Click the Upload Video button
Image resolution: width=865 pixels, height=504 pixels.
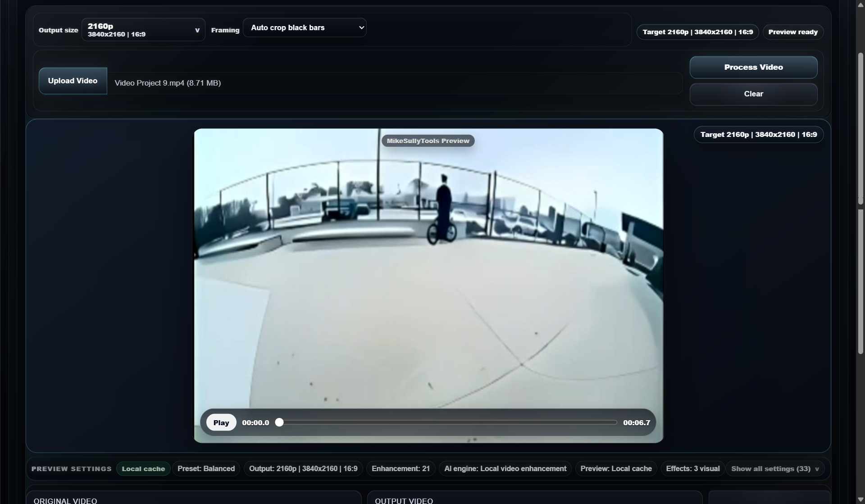coord(73,81)
